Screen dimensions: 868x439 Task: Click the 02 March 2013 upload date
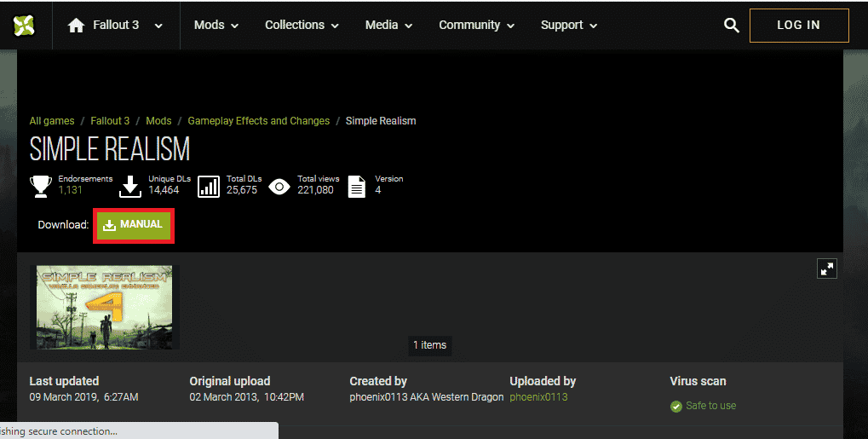click(246, 397)
